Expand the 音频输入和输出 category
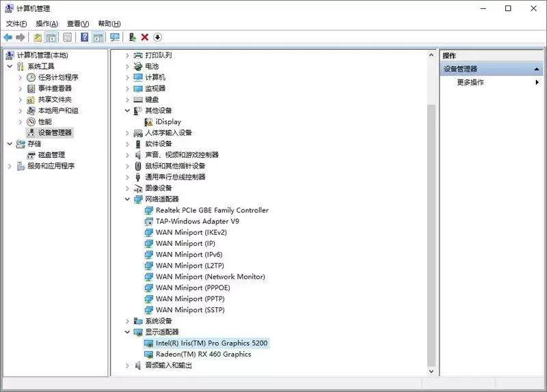This screenshot has width=547, height=392. (x=127, y=365)
